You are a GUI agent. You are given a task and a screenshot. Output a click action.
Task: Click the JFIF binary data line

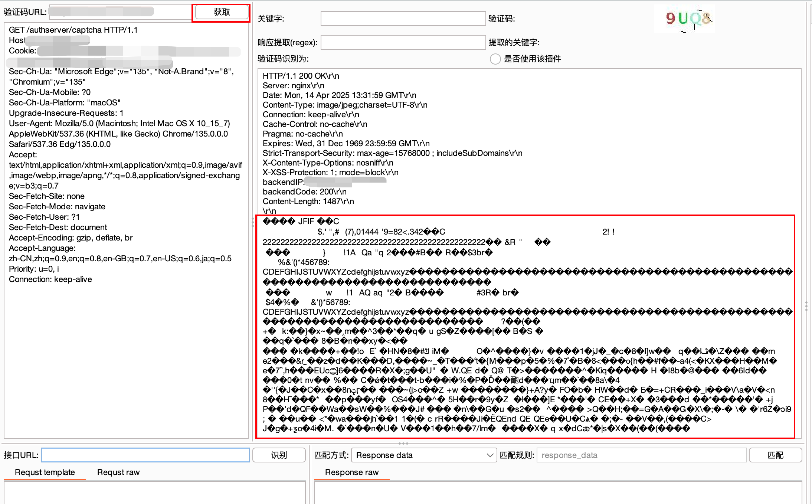pos(301,221)
